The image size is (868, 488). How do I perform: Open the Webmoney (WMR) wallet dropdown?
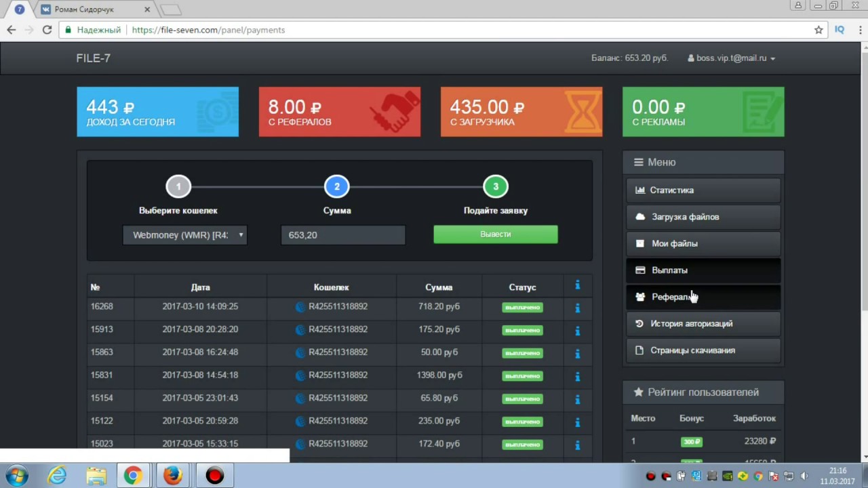(x=184, y=235)
